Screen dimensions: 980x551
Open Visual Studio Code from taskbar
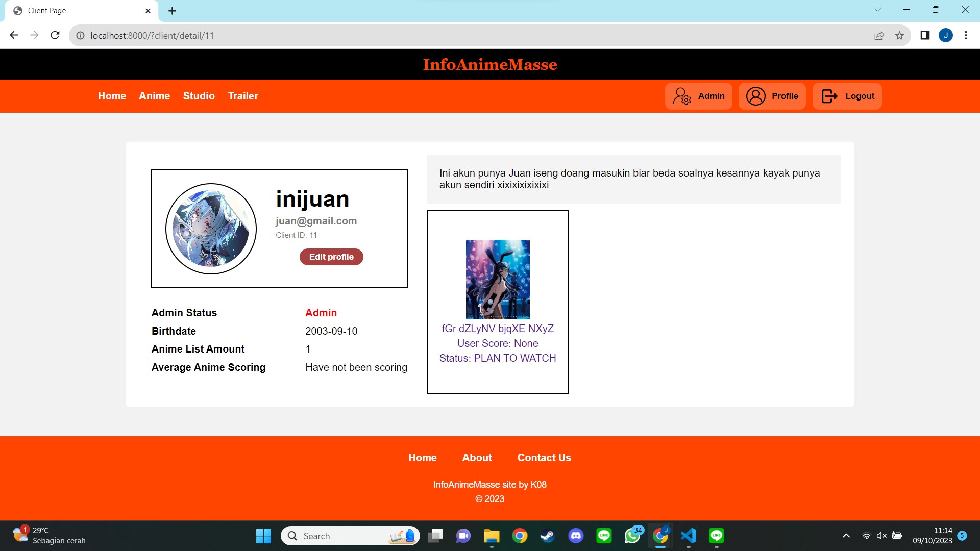(x=688, y=536)
